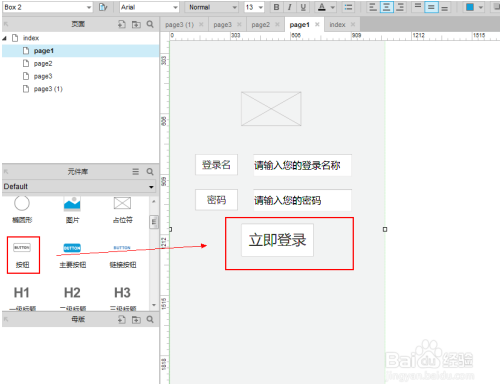
Task: Switch to the index tab
Action: (337, 25)
